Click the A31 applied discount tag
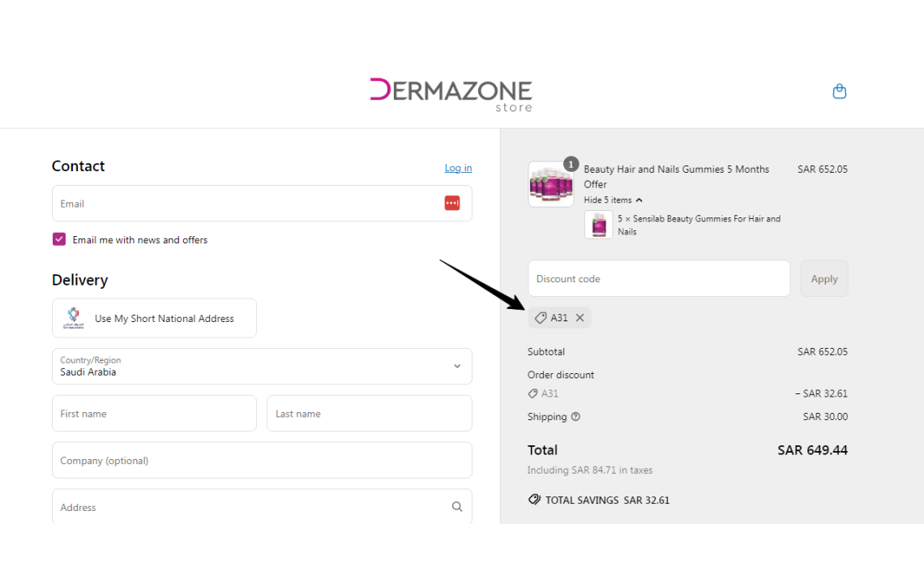The height and width of the screenshot is (584, 924). pyautogui.click(x=559, y=317)
